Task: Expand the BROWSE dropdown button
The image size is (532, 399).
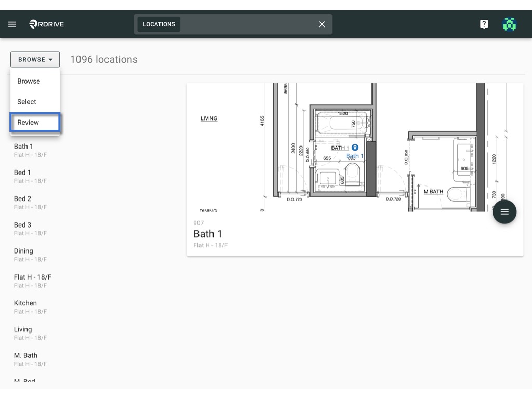Action: coord(35,59)
